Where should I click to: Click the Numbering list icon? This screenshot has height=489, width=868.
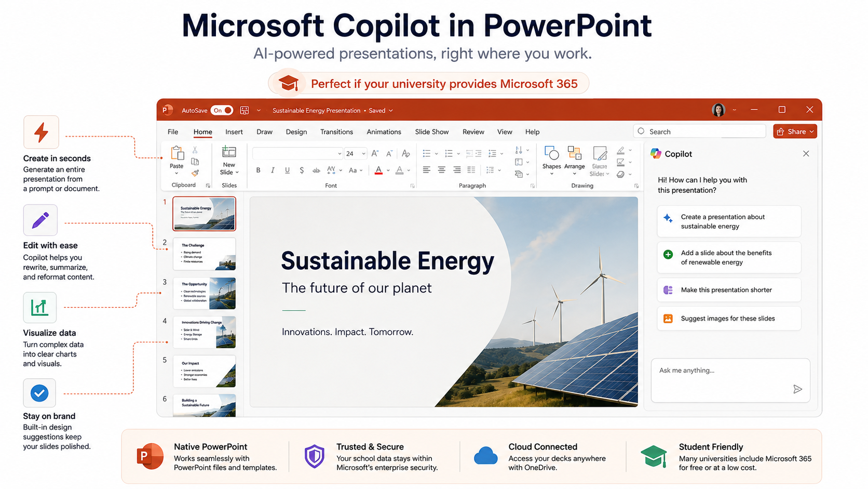pos(449,153)
